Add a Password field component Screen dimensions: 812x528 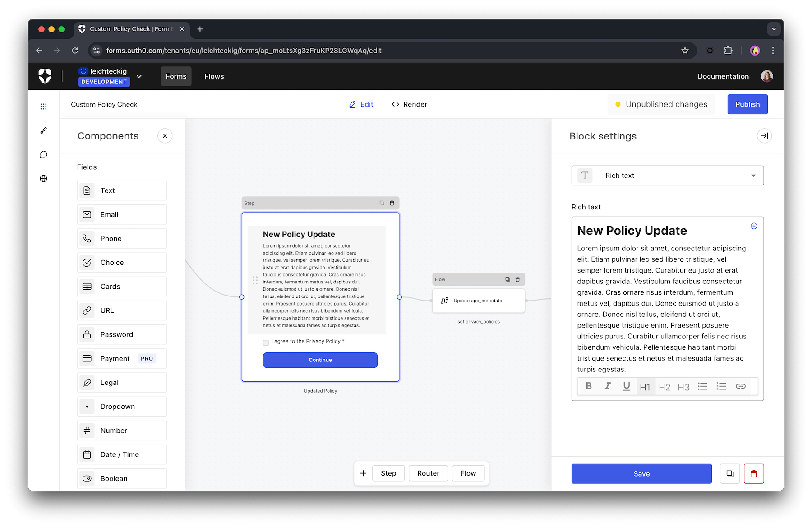pos(122,334)
